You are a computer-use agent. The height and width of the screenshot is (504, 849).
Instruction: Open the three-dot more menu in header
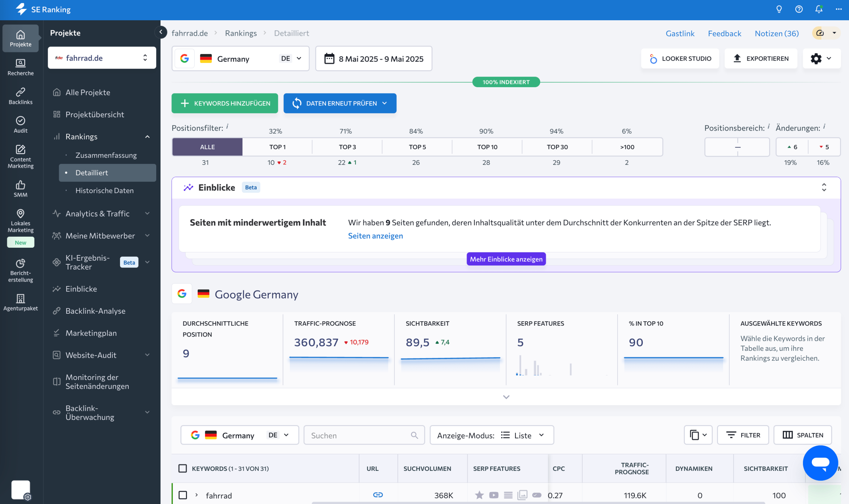838,10
